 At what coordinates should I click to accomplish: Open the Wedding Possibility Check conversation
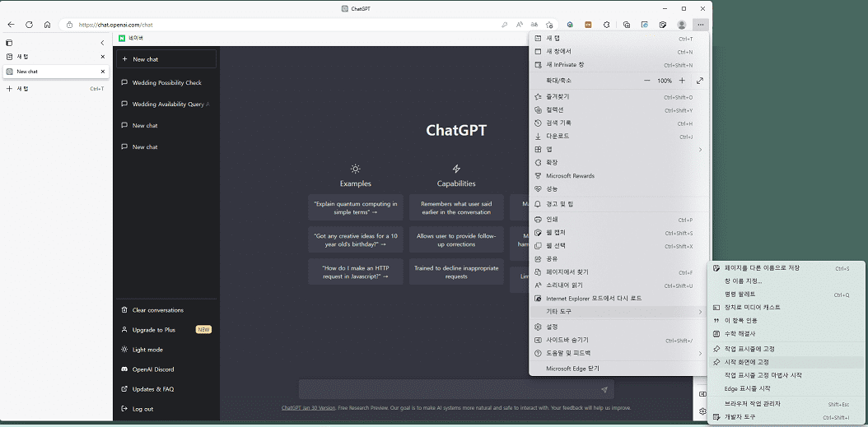(x=166, y=82)
